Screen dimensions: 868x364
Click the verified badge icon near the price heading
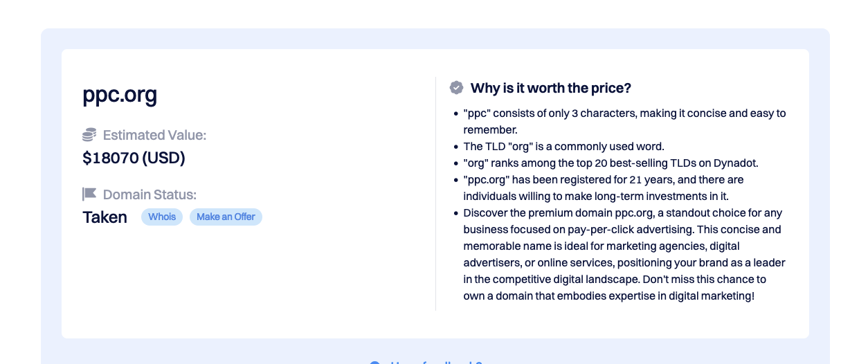456,88
